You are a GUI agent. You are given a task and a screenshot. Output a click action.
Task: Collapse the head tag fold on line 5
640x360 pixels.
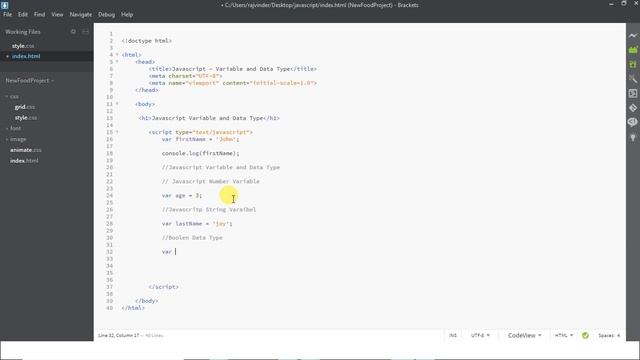click(x=117, y=62)
